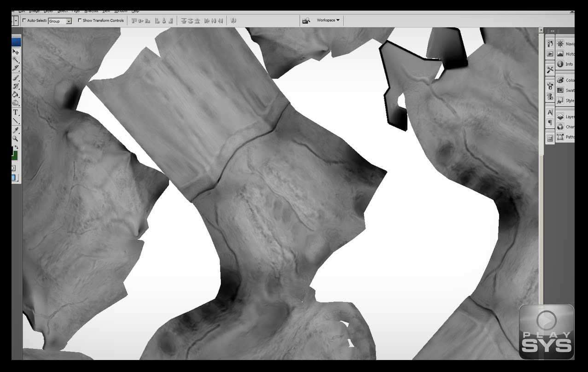Toggle Quick Mask mode

(x=13, y=168)
